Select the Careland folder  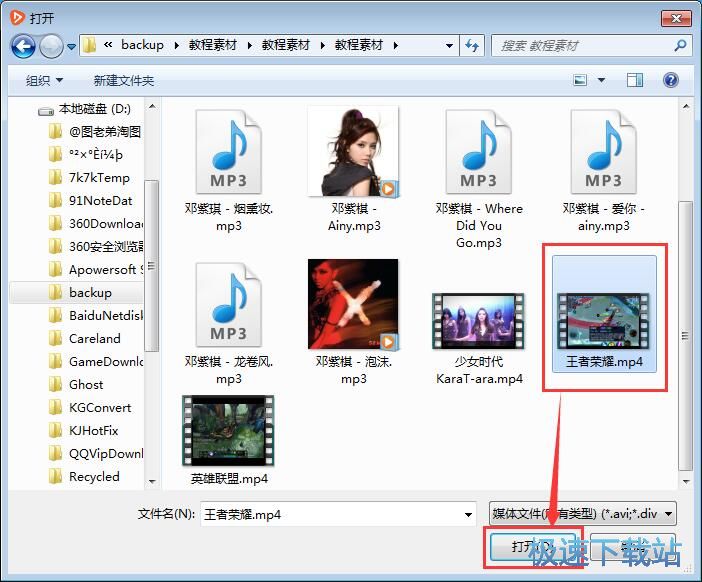[x=85, y=338]
